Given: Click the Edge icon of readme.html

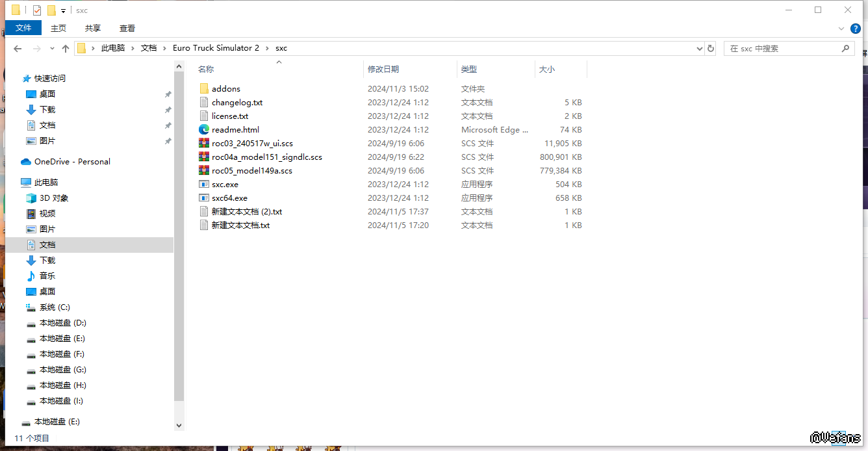Looking at the screenshot, I should coord(204,129).
